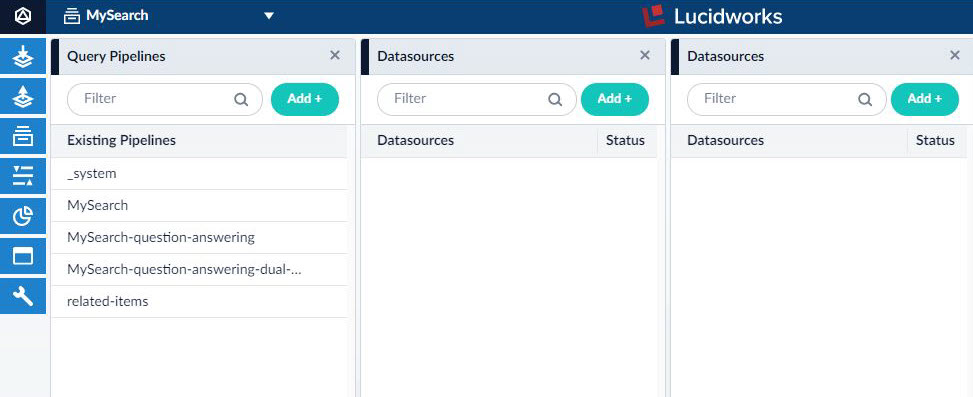Click the MySearch app name in header

point(117,16)
